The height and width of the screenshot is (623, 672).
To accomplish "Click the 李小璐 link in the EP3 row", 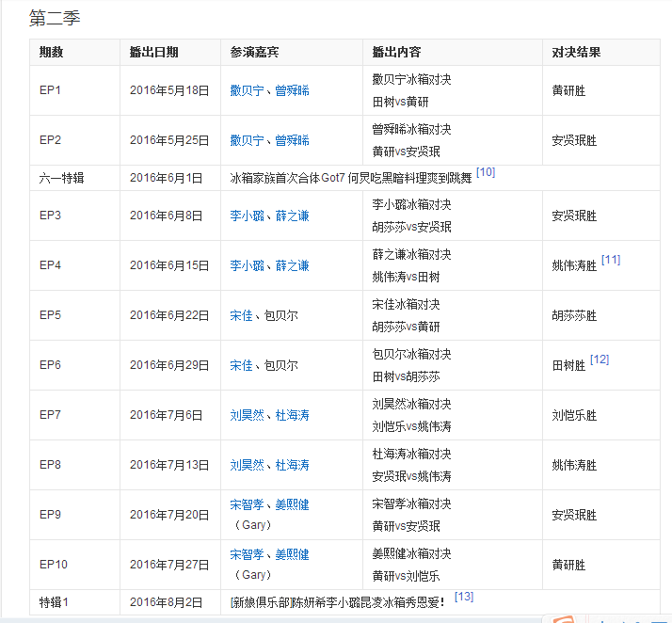I will (247, 216).
